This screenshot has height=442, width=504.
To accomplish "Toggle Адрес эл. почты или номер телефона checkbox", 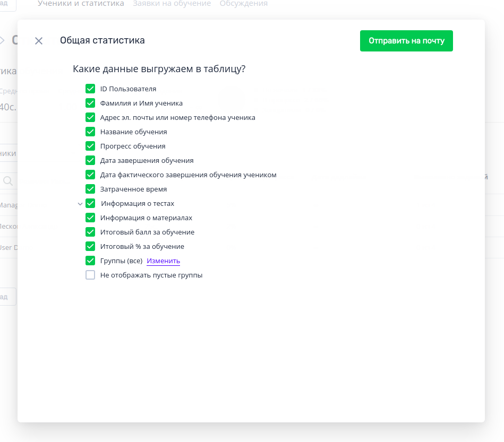I will point(90,117).
